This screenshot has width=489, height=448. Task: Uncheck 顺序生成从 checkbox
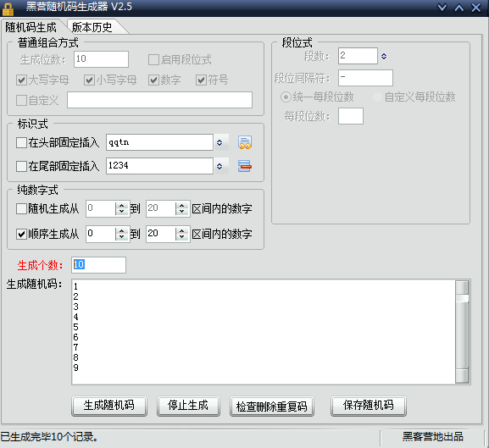(21, 234)
